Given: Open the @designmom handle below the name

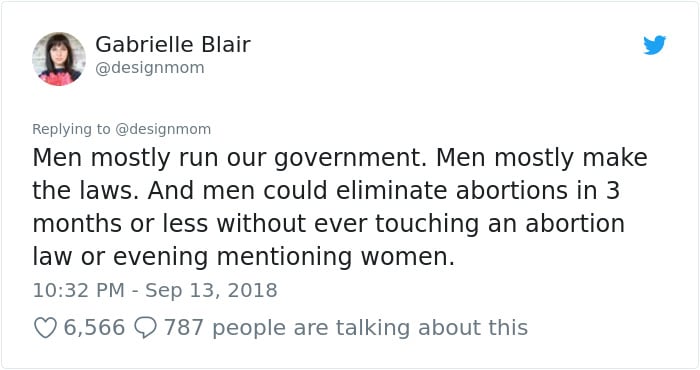Looking at the screenshot, I should 150,68.
